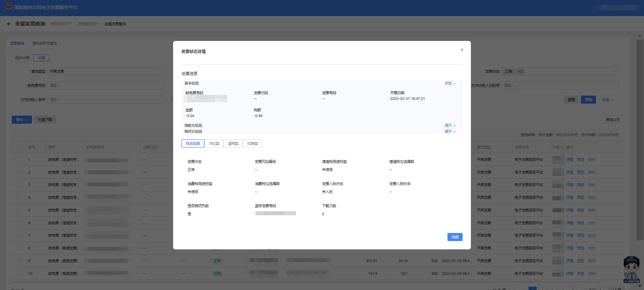Click the back arrow beside 全量发票查询
This screenshot has height=290, width=644.
9,24
